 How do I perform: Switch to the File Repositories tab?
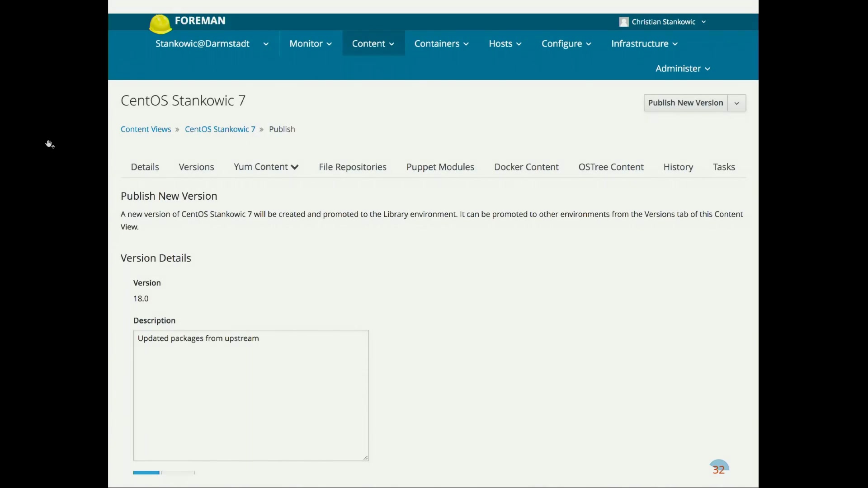tap(353, 167)
